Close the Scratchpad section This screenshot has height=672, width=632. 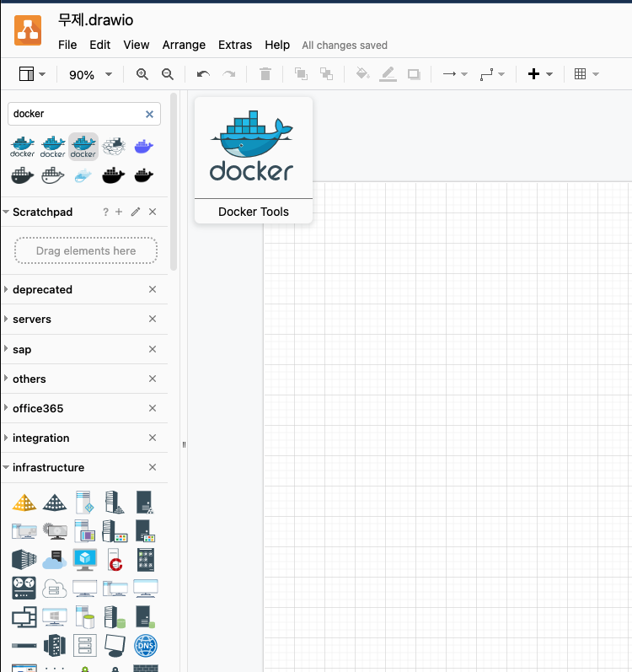(x=153, y=212)
